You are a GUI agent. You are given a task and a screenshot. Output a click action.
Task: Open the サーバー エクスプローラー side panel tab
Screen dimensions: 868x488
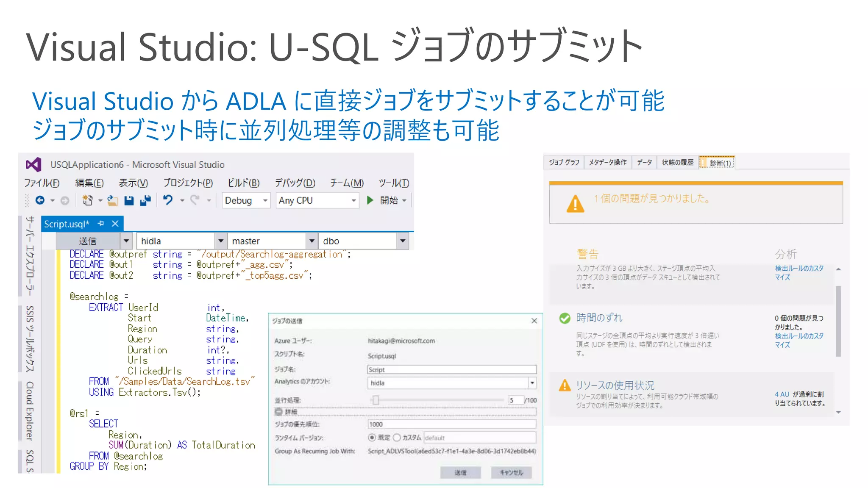pos(29,255)
